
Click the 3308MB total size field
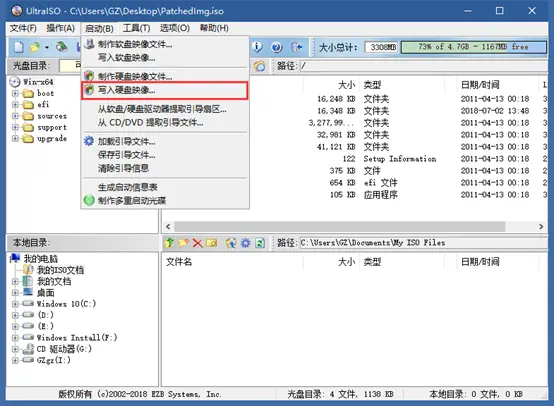pyautogui.click(x=381, y=47)
